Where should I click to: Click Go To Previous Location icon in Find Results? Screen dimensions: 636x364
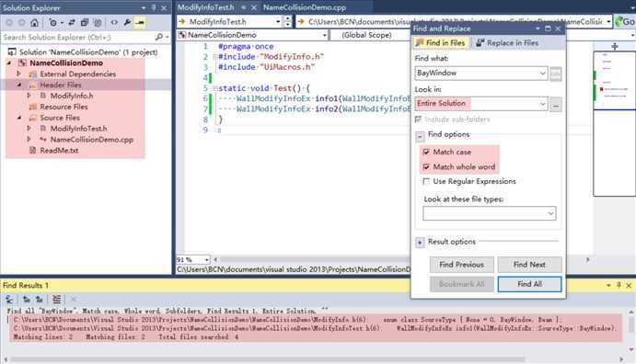27,300
